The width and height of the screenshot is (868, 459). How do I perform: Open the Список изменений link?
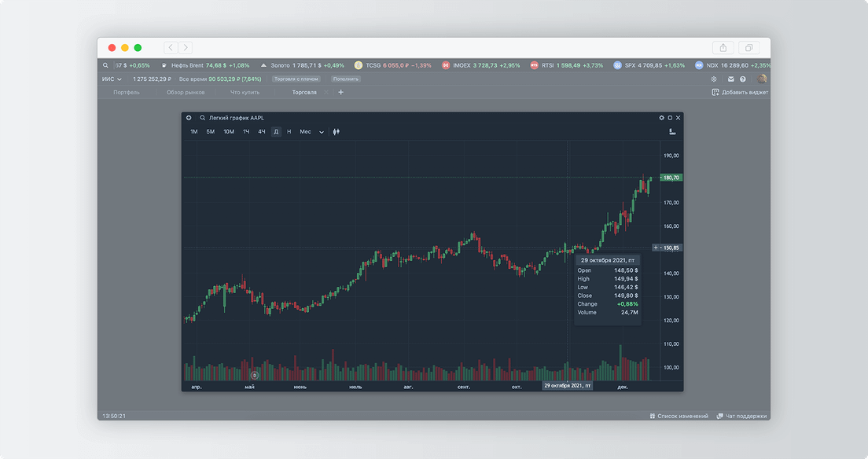pos(682,416)
